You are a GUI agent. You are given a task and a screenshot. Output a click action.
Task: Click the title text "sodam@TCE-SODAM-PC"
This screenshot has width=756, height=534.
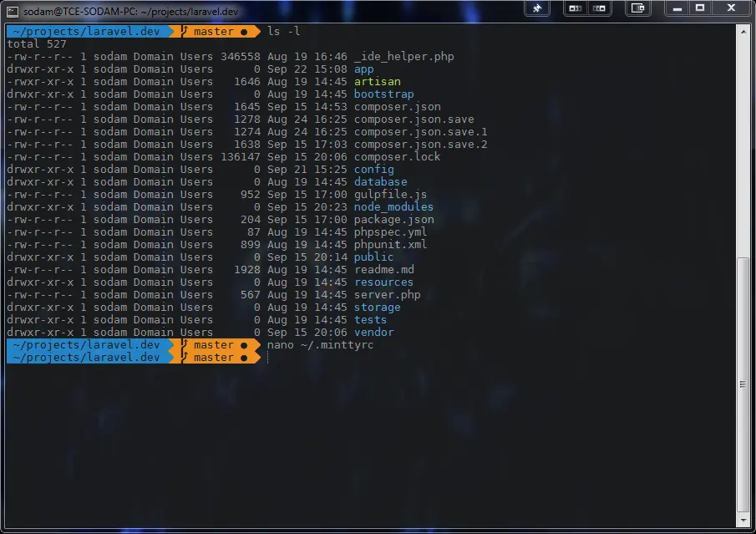click(80, 11)
